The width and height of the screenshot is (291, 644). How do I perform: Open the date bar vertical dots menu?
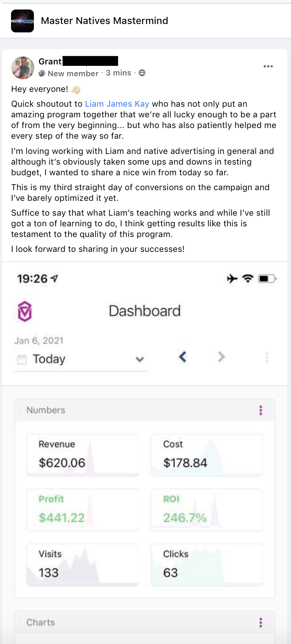pyautogui.click(x=267, y=357)
